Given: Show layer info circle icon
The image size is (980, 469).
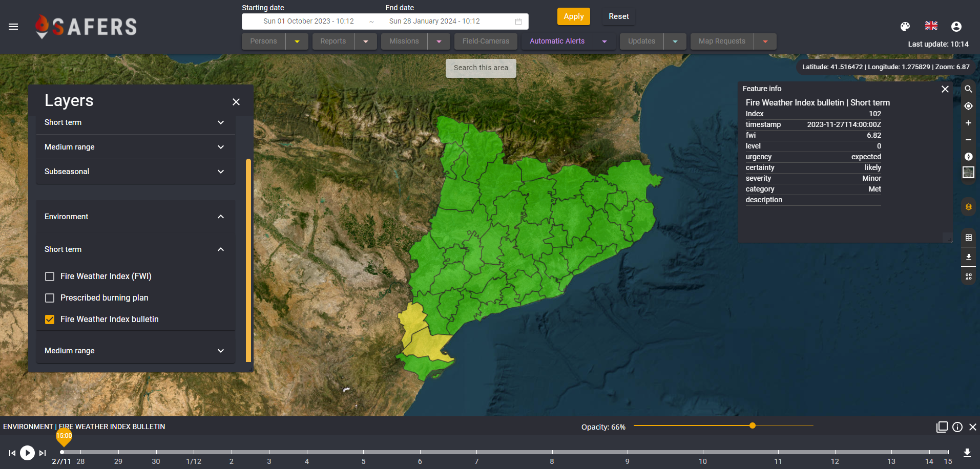Looking at the screenshot, I should tap(957, 427).
